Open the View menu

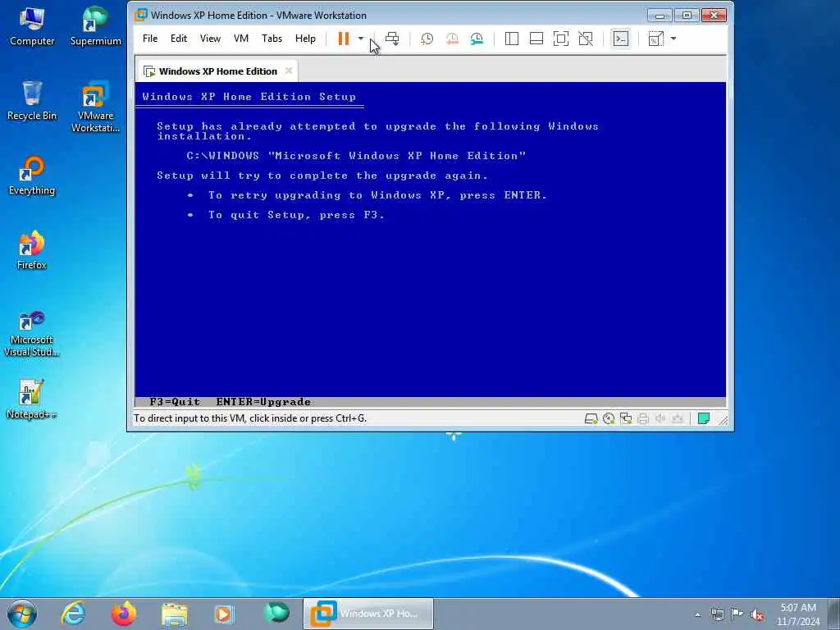210,39
